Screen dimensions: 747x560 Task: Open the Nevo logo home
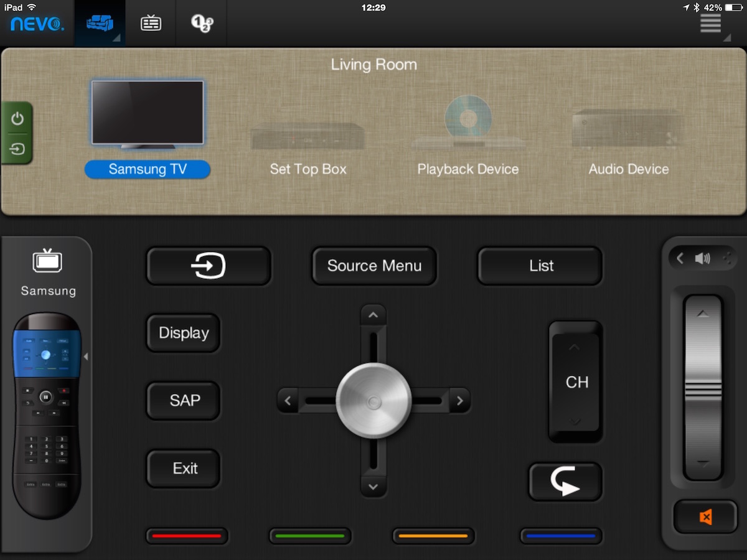tap(37, 24)
